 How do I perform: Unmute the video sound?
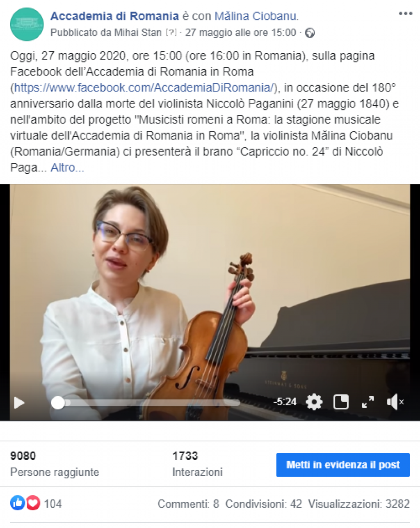point(395,402)
